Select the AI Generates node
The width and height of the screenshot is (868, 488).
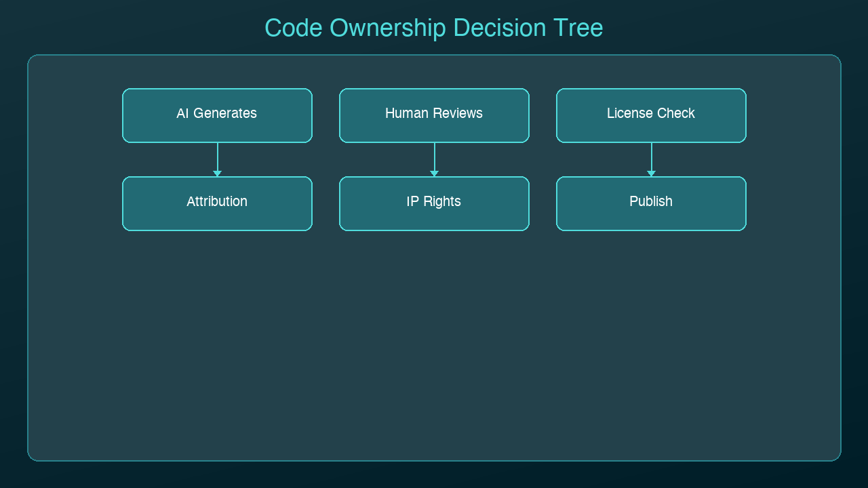(217, 115)
